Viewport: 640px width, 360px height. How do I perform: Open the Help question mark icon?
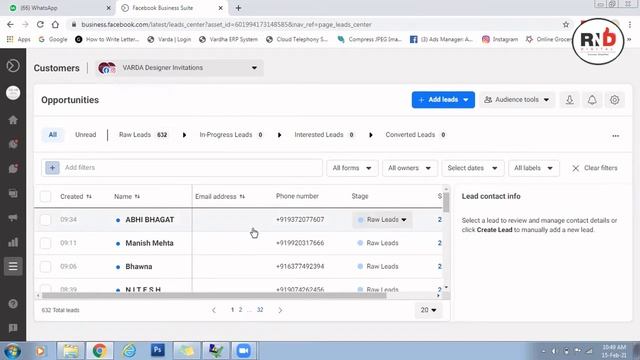(13, 304)
